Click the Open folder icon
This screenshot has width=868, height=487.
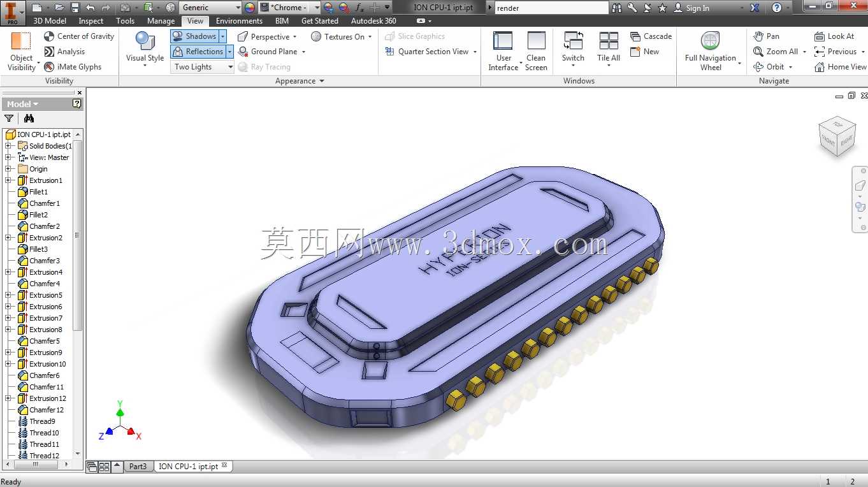pos(59,8)
